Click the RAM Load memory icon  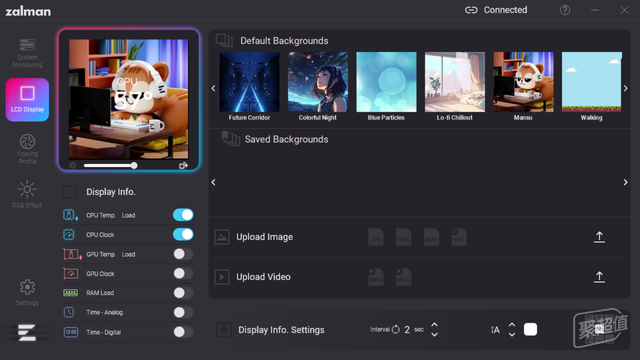tap(71, 293)
